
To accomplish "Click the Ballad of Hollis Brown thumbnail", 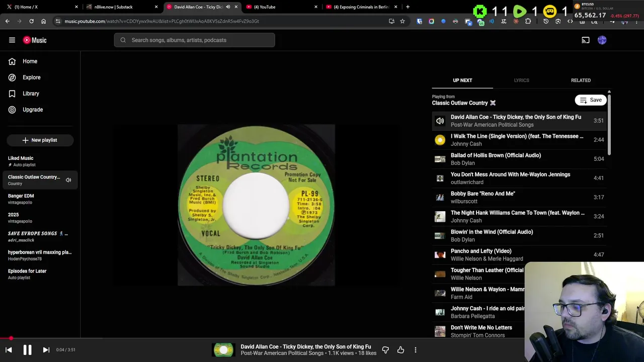I will coord(440,159).
